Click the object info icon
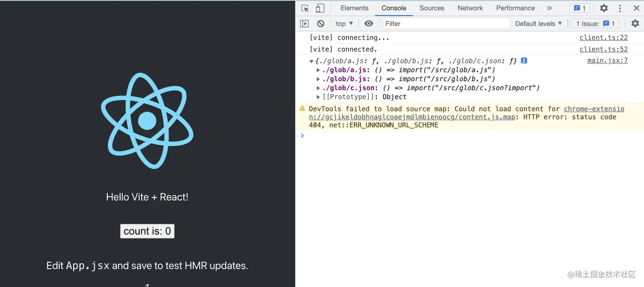 pos(524,61)
